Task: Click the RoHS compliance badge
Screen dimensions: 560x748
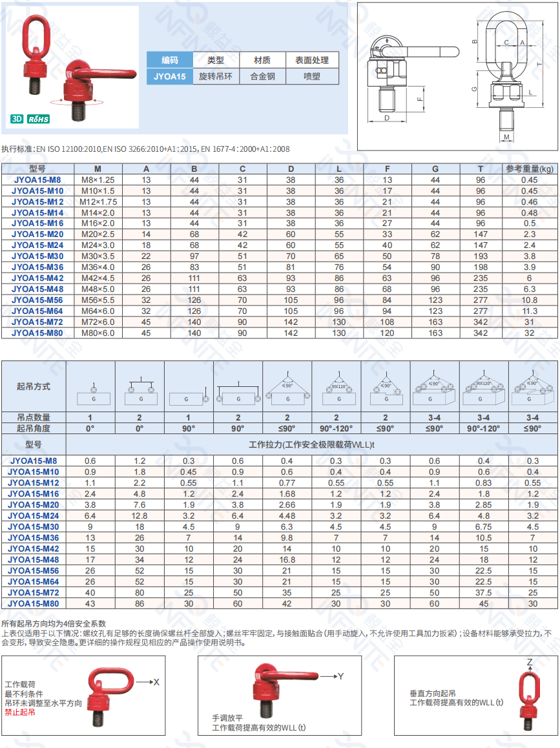Action: coord(39,119)
